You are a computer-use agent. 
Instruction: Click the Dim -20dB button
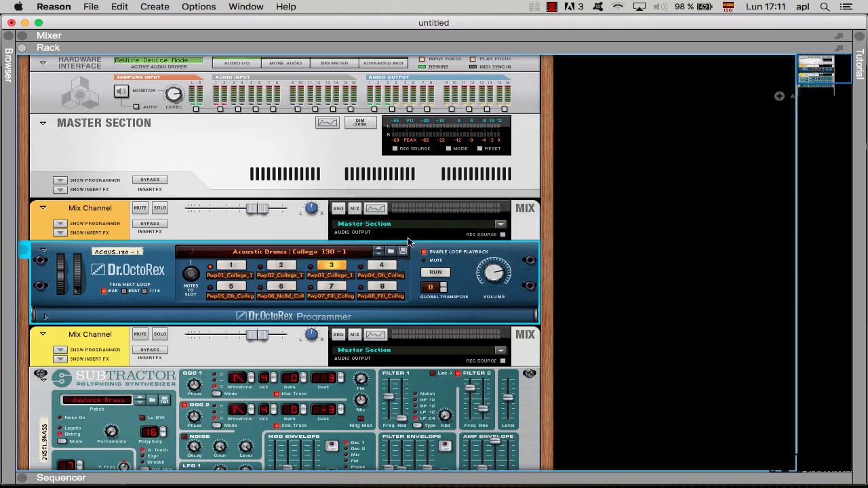(359, 122)
